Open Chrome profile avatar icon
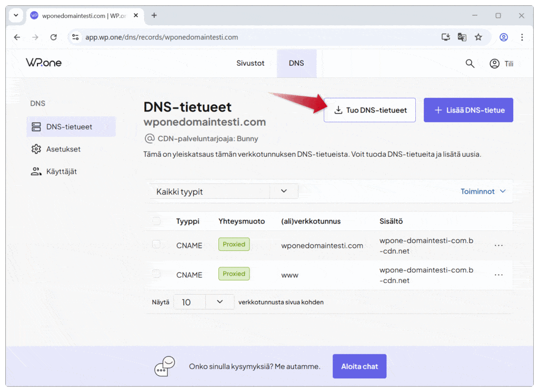 (x=504, y=37)
